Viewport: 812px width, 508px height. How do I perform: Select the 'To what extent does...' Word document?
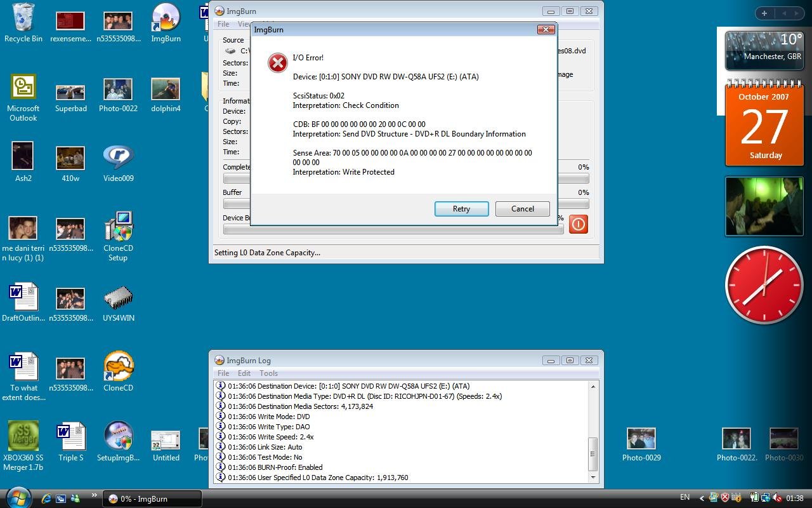click(x=23, y=377)
